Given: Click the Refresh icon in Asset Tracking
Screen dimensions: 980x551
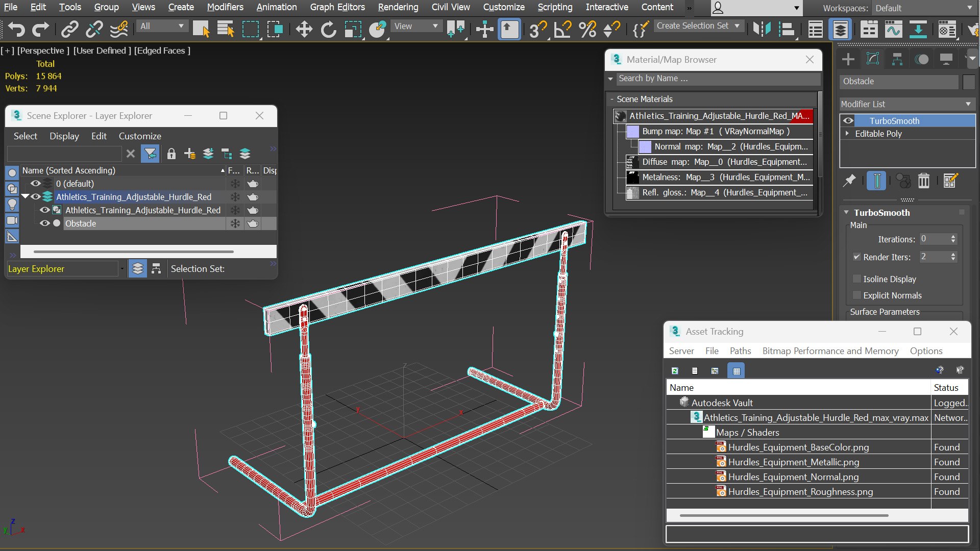Looking at the screenshot, I should coord(675,371).
